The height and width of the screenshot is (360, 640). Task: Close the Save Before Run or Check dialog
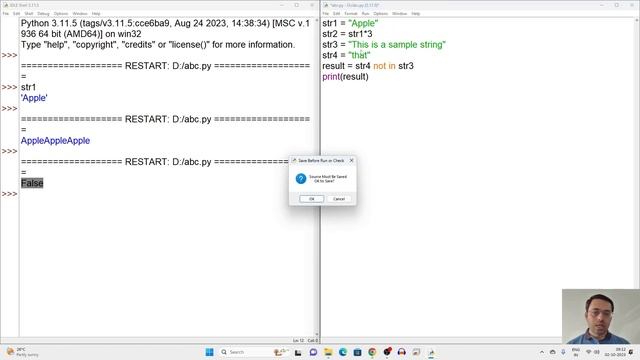pyautogui.click(x=351, y=160)
